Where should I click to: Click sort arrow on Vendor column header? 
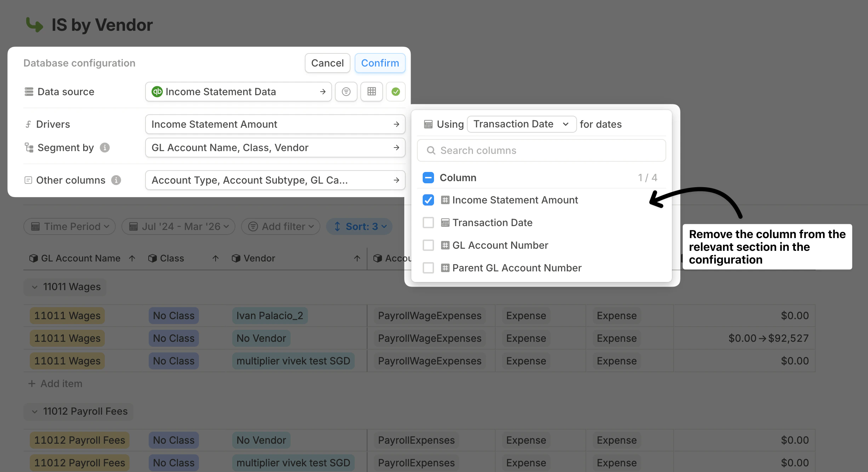pyautogui.click(x=357, y=259)
